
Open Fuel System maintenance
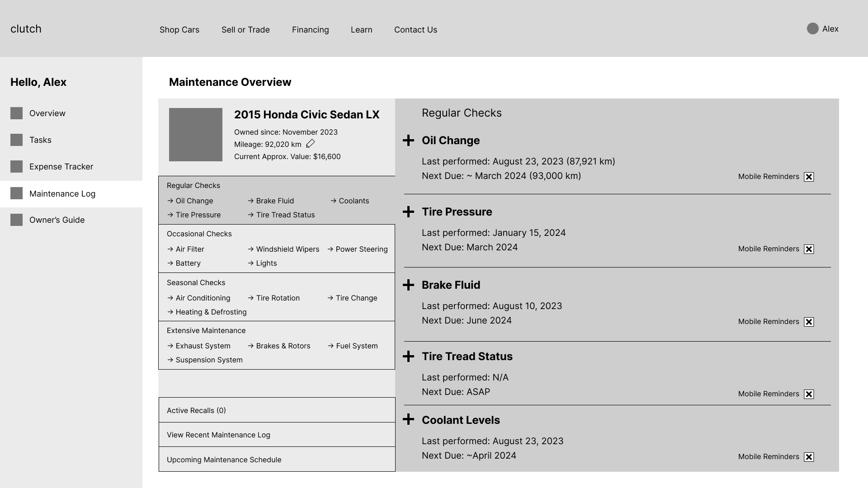tap(353, 346)
